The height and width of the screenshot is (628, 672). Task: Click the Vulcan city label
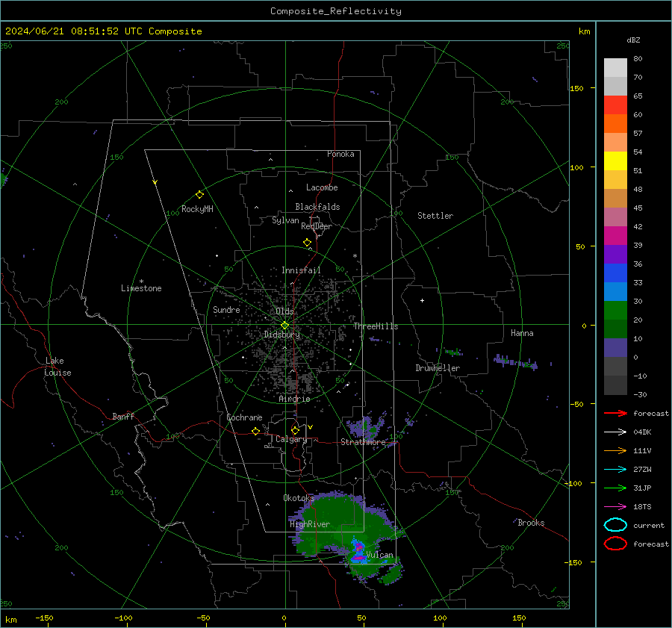(x=379, y=555)
